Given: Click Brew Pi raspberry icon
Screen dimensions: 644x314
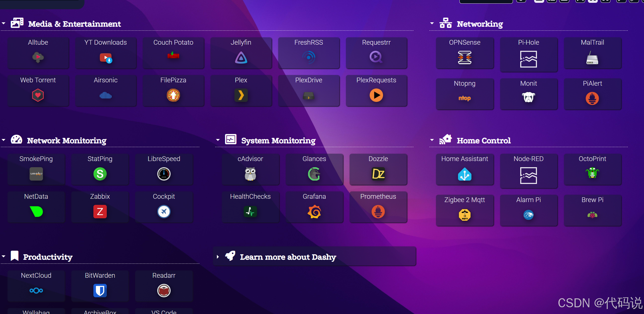Looking at the screenshot, I should tap(592, 215).
